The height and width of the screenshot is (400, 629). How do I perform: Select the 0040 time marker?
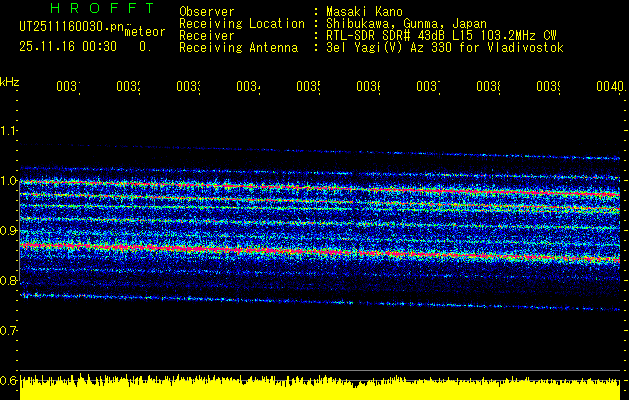point(611,87)
